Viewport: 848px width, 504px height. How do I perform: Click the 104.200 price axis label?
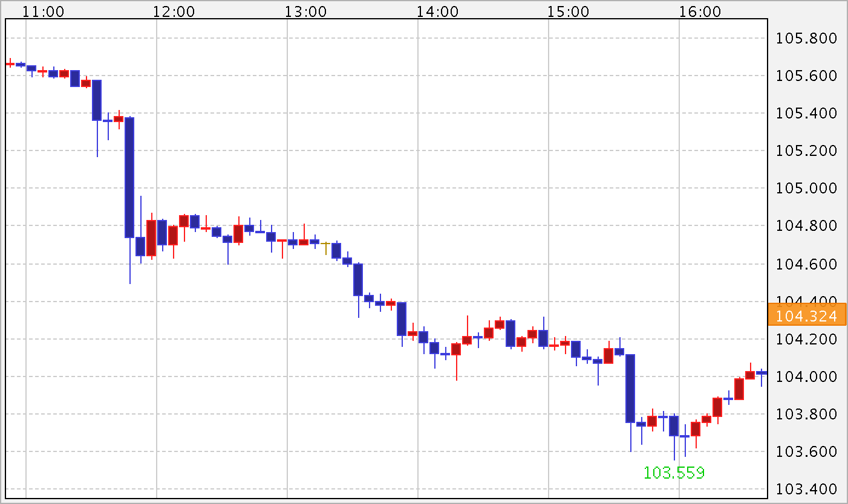tap(806, 339)
